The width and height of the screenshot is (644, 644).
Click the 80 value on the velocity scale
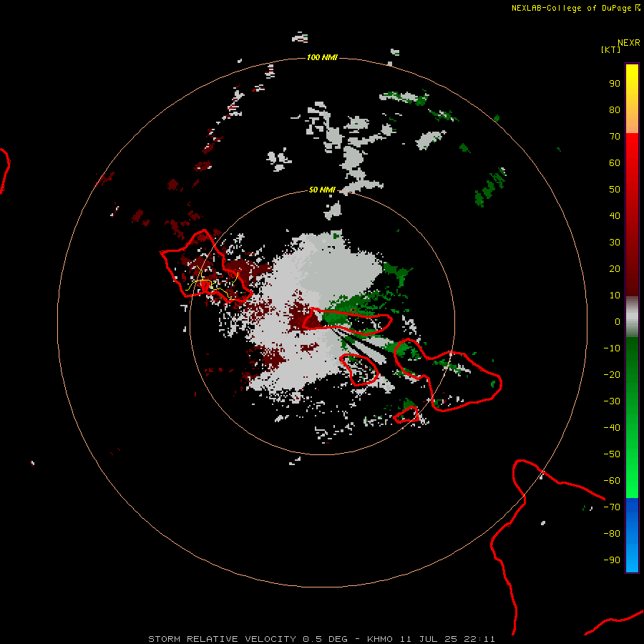615,110
